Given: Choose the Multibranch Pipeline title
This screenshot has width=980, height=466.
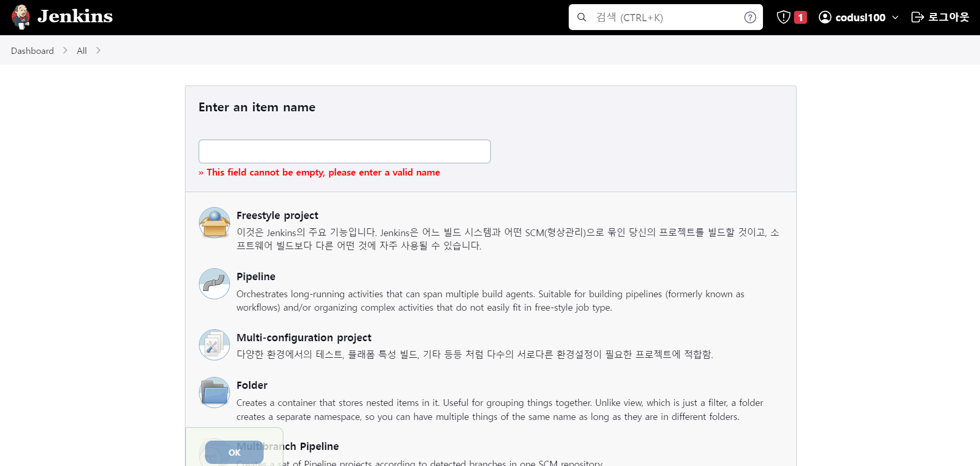Looking at the screenshot, I should [x=287, y=446].
